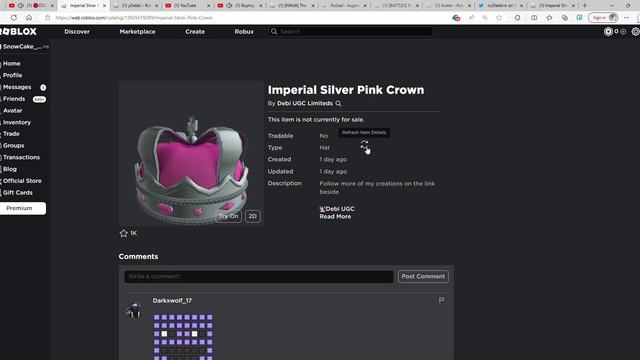
Task: Switch to the Twitter browser tab
Action: [500, 6]
